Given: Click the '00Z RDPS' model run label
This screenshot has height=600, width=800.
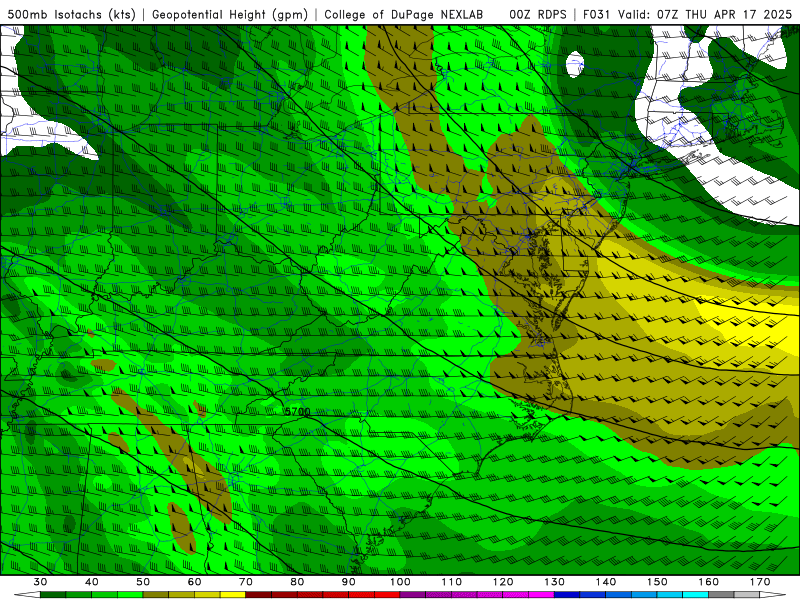Looking at the screenshot, I should [538, 14].
